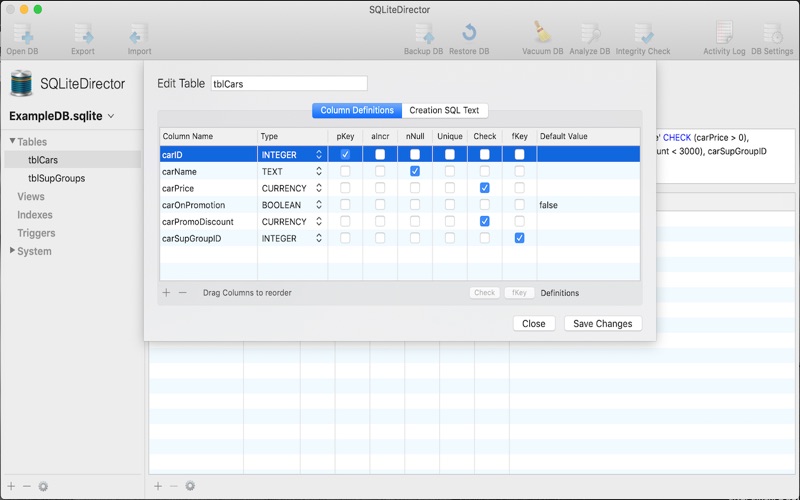Switch to Creation SQL Text tab
Viewport: 800px width, 500px height.
[444, 110]
